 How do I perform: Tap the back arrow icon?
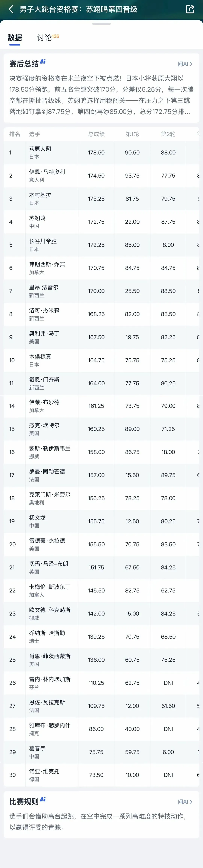11,9
